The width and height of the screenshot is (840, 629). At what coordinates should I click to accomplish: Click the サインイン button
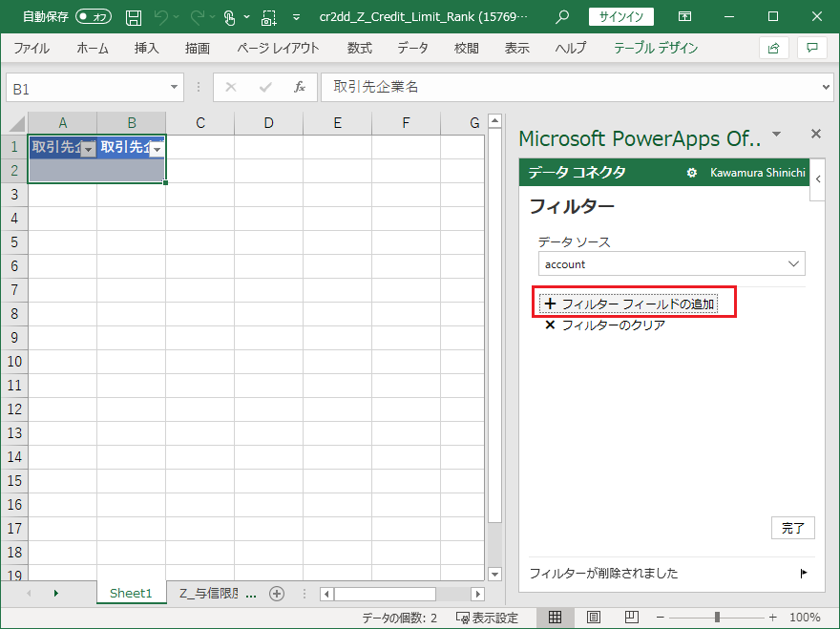click(620, 16)
